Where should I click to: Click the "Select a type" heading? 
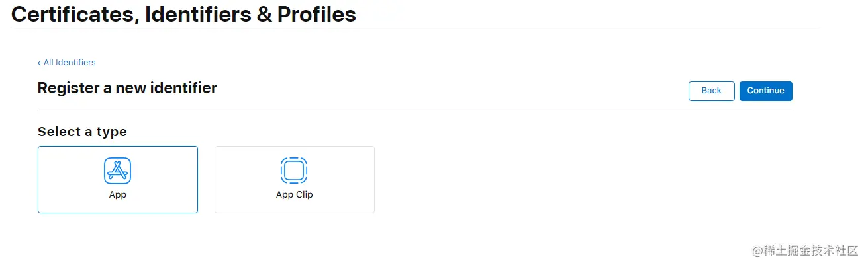pyautogui.click(x=82, y=132)
